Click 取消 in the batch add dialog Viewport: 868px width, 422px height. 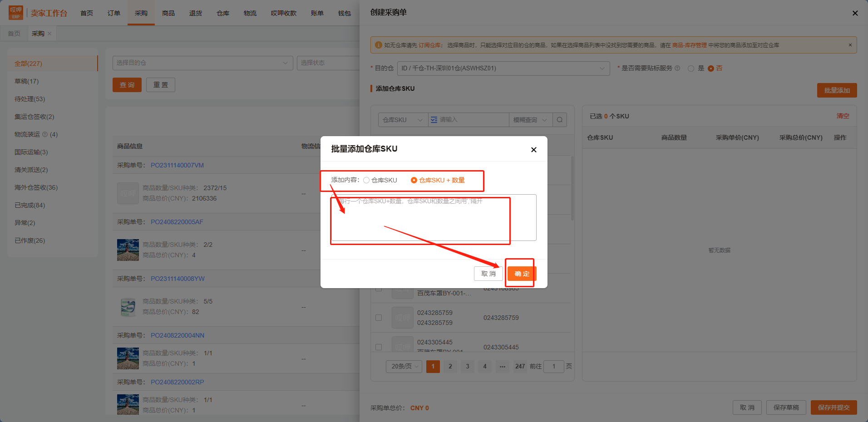[488, 274]
